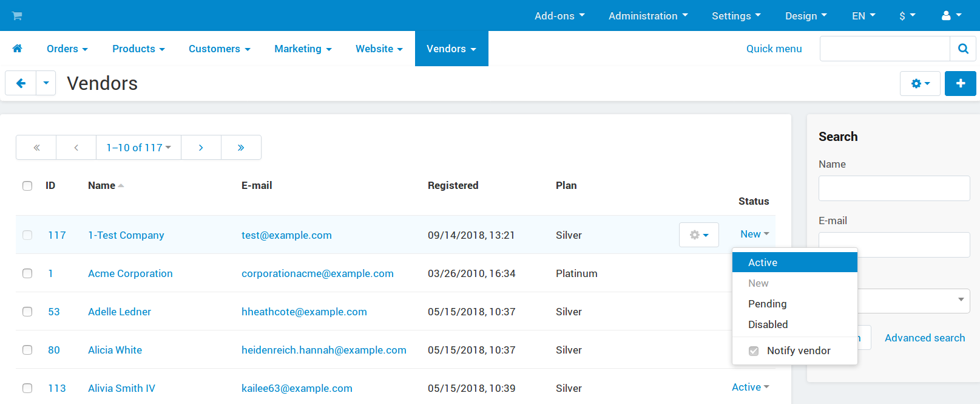Open the $ currency selector
The image size is (980, 404).
pyautogui.click(x=907, y=16)
